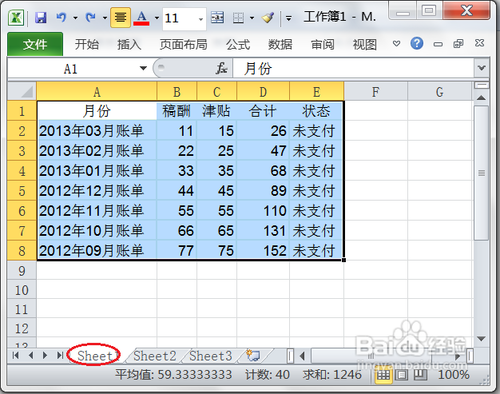
Task: Open the redo history dropdown
Action: [x=104, y=18]
